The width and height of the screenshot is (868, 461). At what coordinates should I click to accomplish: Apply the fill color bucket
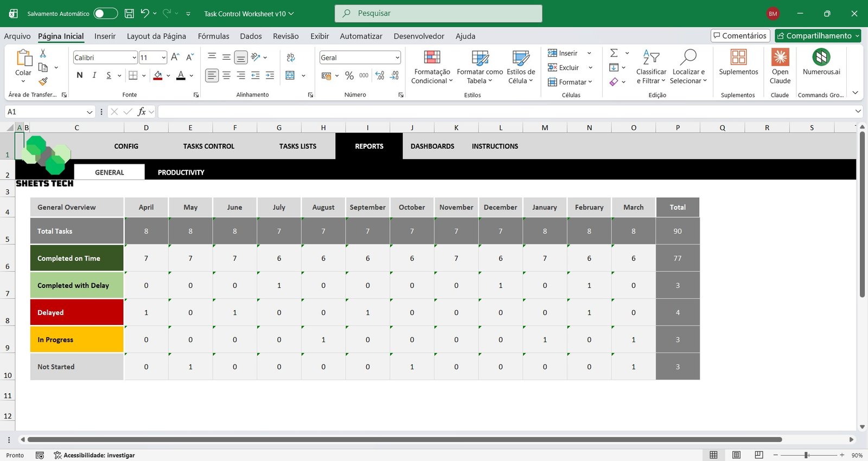158,75
